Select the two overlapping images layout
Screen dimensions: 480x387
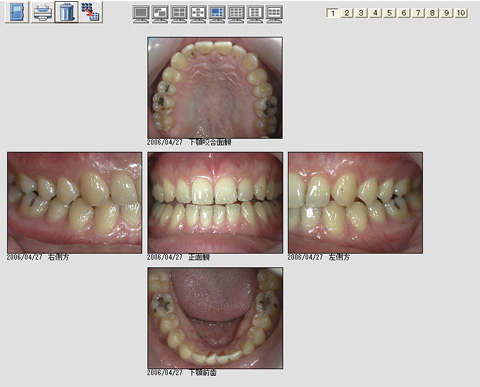pyautogui.click(x=160, y=14)
